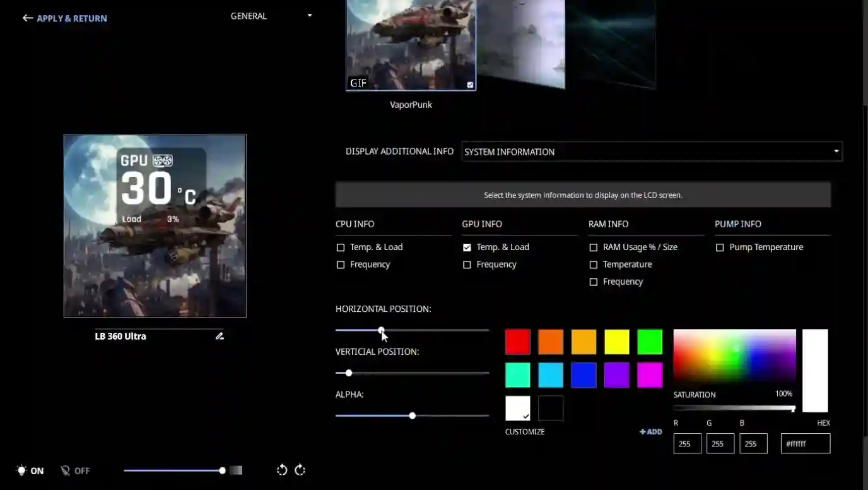The height and width of the screenshot is (490, 868).
Task: Enable the Pump Temperature checkbox
Action: [720, 248]
